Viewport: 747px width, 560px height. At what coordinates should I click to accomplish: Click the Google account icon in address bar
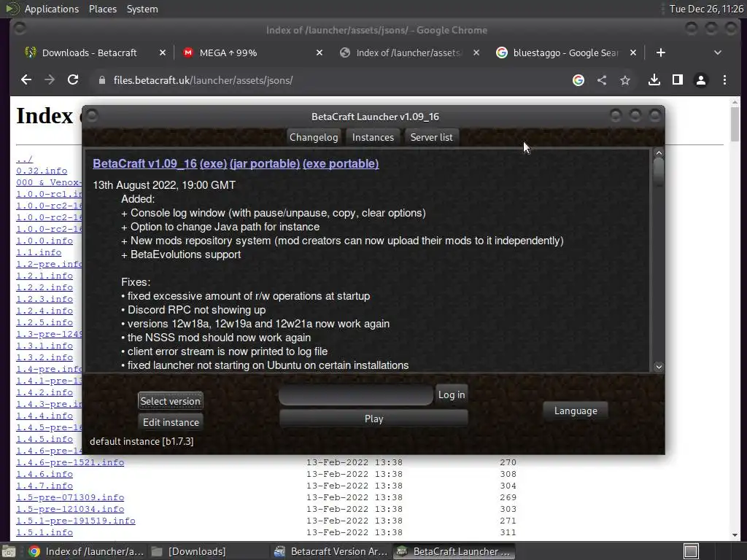point(578,80)
